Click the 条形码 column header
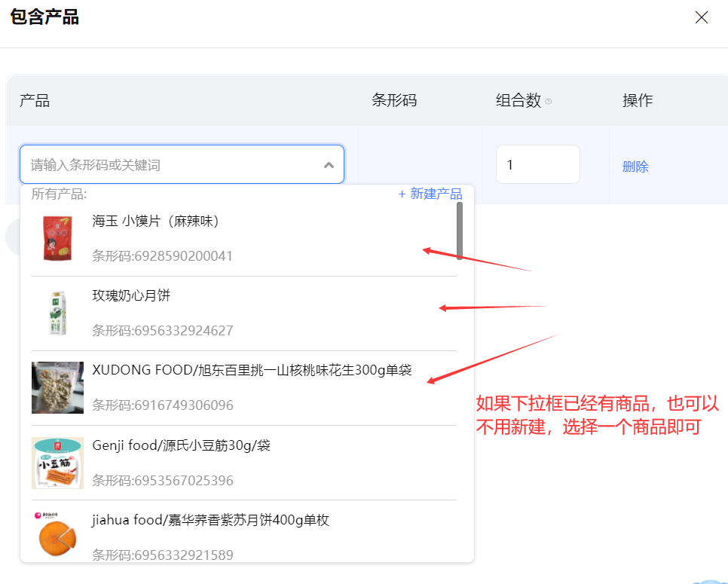The width and height of the screenshot is (728, 584). 394,100
